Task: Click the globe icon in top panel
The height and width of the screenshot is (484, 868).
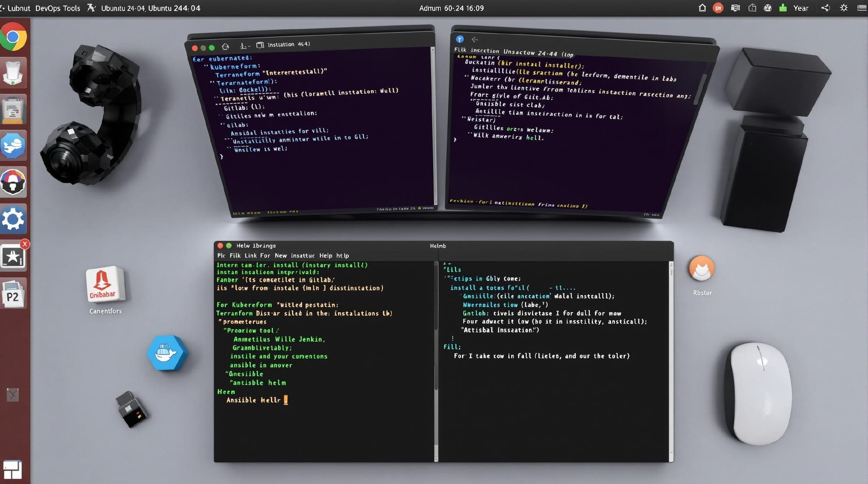Action: (x=768, y=8)
